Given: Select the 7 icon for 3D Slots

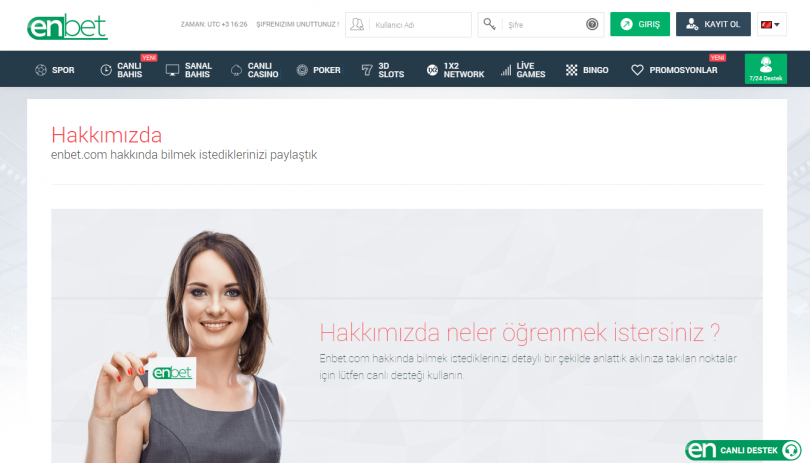Looking at the screenshot, I should (x=367, y=70).
